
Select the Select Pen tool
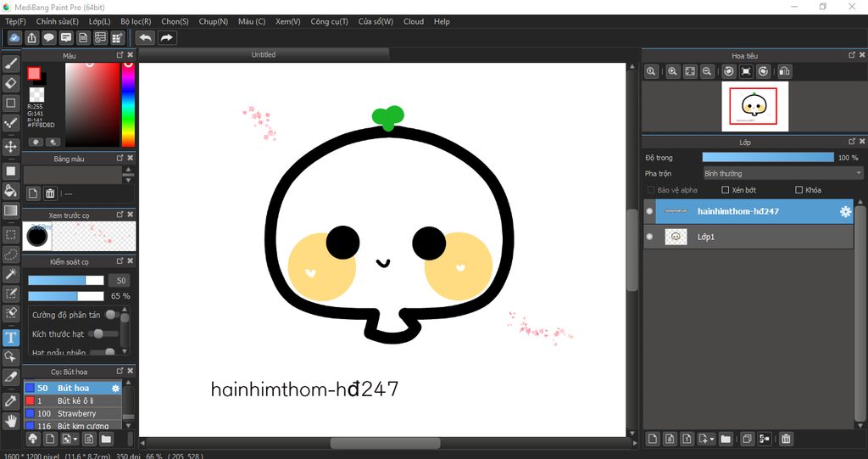[x=10, y=294]
